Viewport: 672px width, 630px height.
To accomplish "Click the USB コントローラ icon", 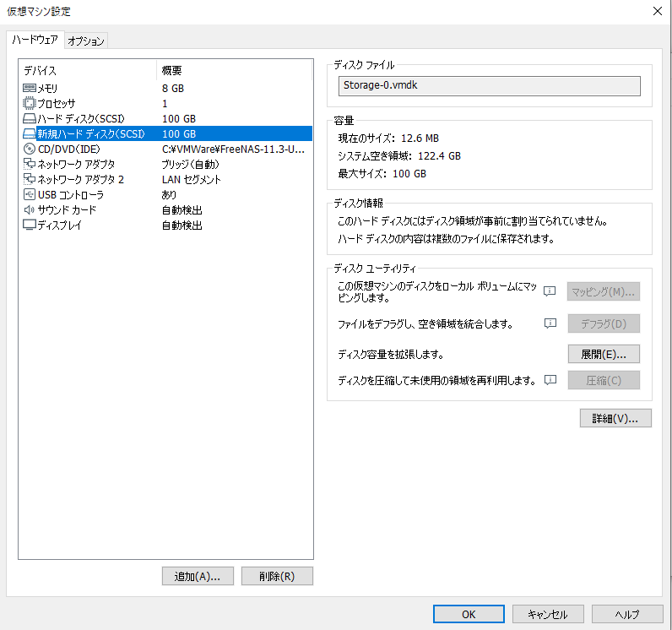I will coord(30,194).
